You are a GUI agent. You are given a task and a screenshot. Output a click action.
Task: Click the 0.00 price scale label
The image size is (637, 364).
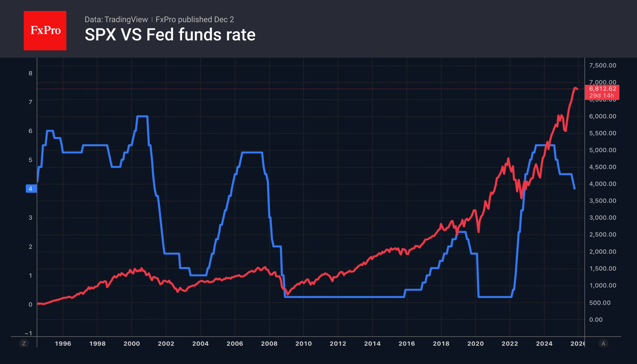tap(596, 320)
